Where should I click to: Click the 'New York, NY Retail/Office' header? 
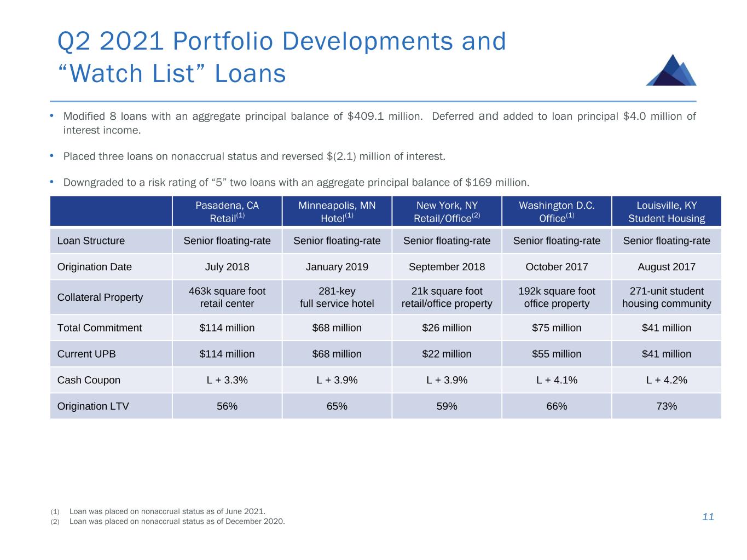pos(447,212)
